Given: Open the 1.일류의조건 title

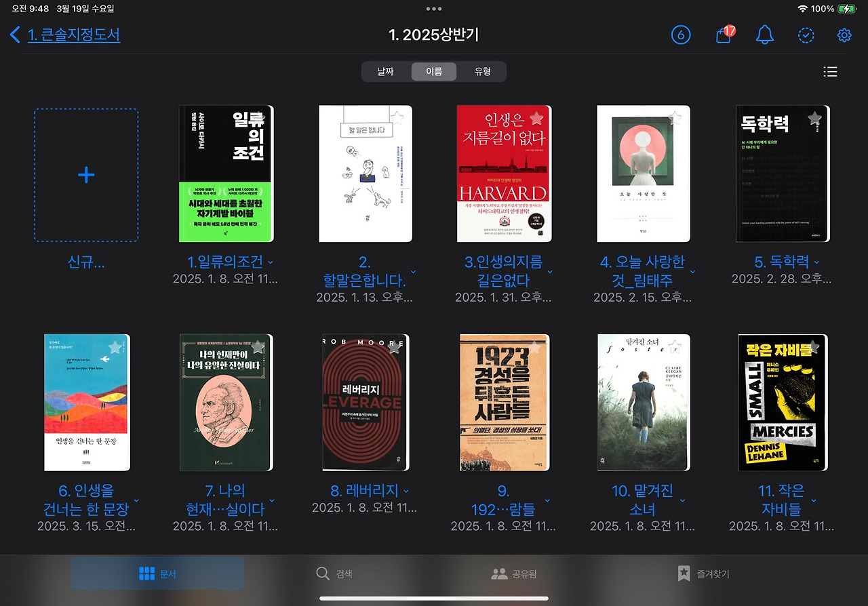Looking at the screenshot, I should (x=225, y=262).
